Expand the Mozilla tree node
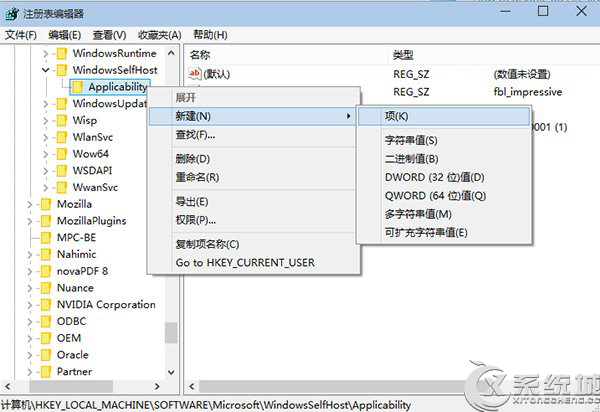Viewport: 600px width, 412px height. click(x=30, y=205)
